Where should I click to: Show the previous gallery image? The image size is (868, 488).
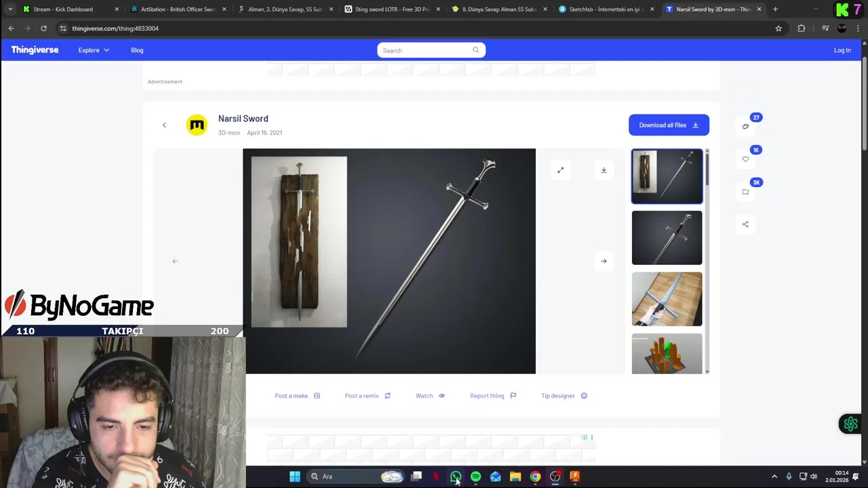(x=175, y=261)
